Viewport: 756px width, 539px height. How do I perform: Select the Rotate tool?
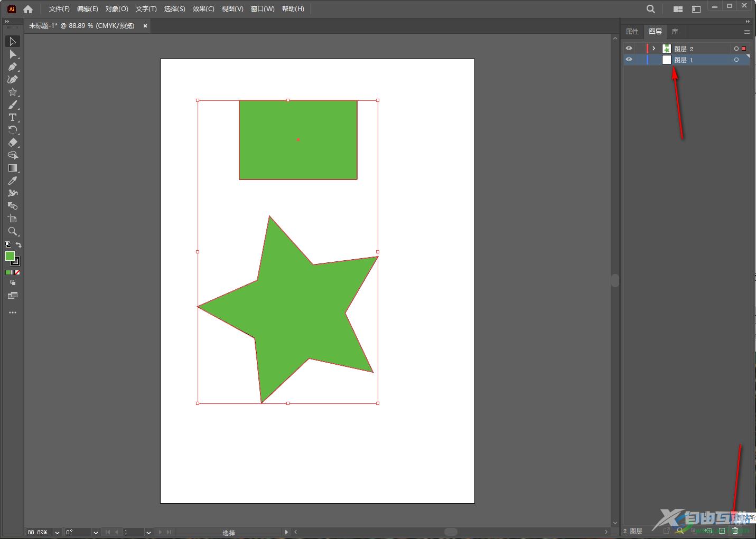tap(13, 130)
